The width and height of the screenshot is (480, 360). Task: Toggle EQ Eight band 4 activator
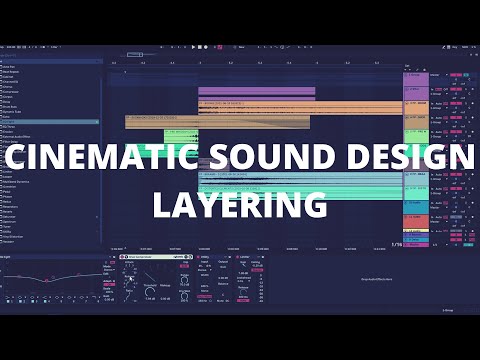tap(45, 301)
